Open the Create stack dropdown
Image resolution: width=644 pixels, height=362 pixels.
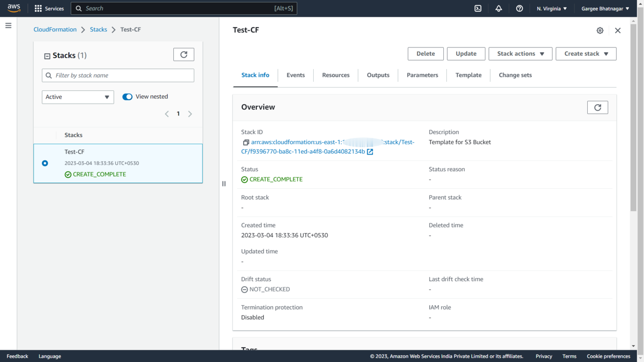pyautogui.click(x=586, y=54)
